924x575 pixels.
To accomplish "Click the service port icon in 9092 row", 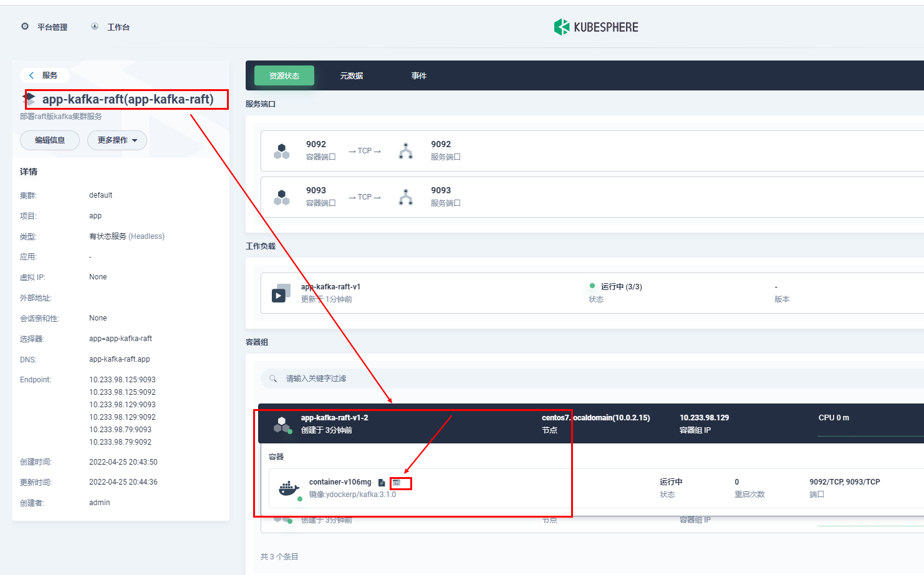I will click(406, 151).
